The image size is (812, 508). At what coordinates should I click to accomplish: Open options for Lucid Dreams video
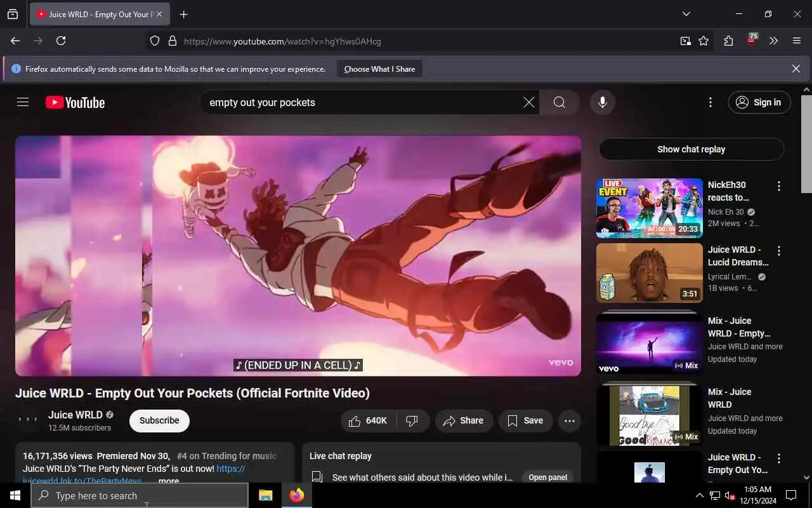779,251
